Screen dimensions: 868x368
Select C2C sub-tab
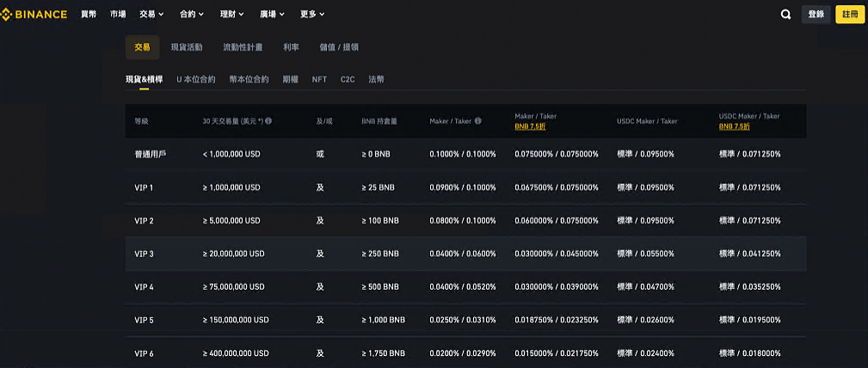tap(348, 80)
